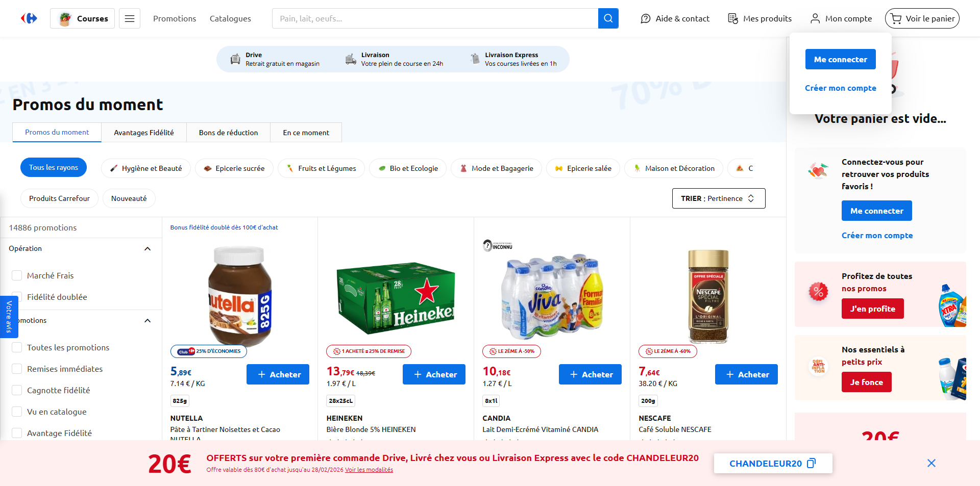Open the Courses category selector
Viewport: 980px width, 486px height.
tap(82, 18)
